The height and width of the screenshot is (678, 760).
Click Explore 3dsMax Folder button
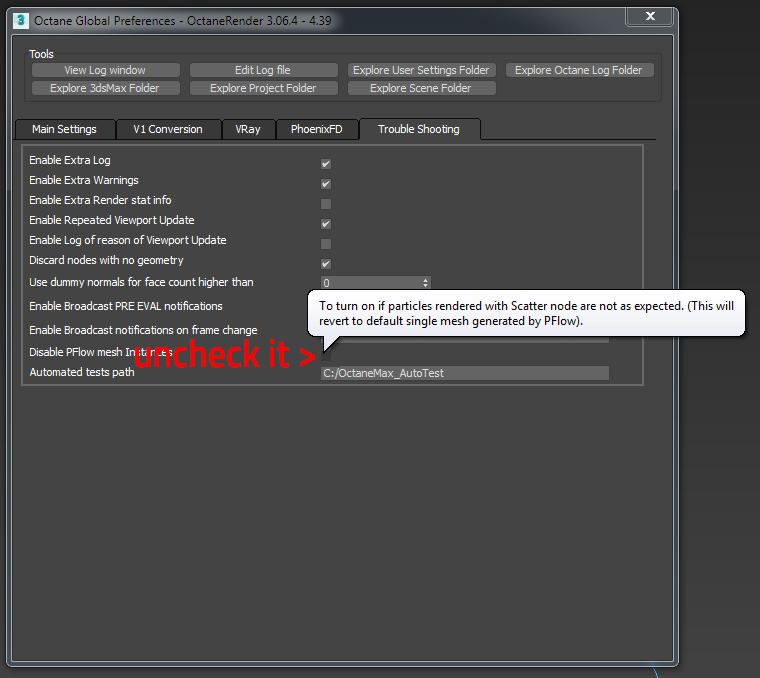tap(105, 88)
